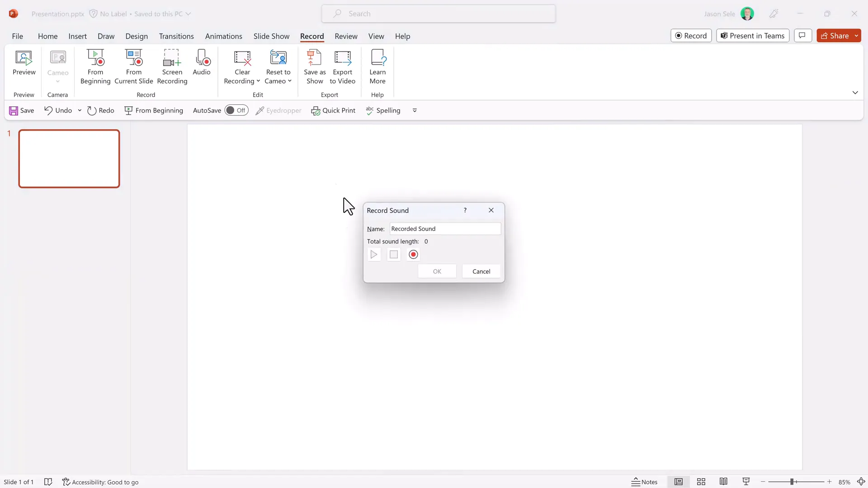The width and height of the screenshot is (868, 488).
Task: Click the play button in Record Sound dialog
Action: (374, 255)
